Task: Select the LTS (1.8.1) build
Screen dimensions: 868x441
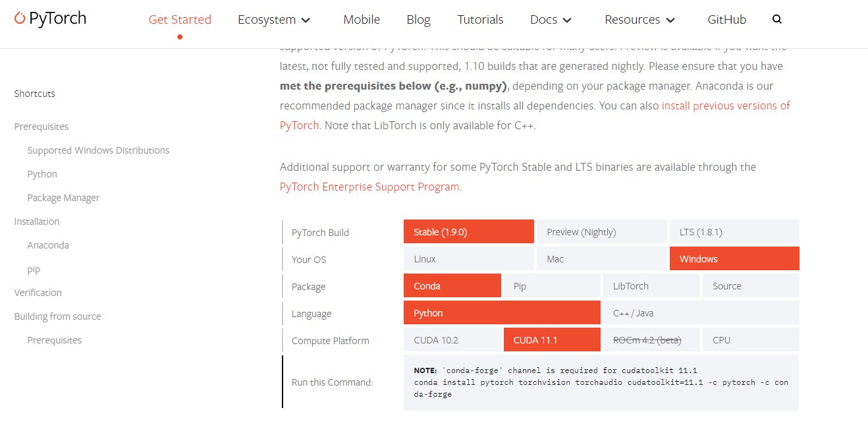Action: 734,232
